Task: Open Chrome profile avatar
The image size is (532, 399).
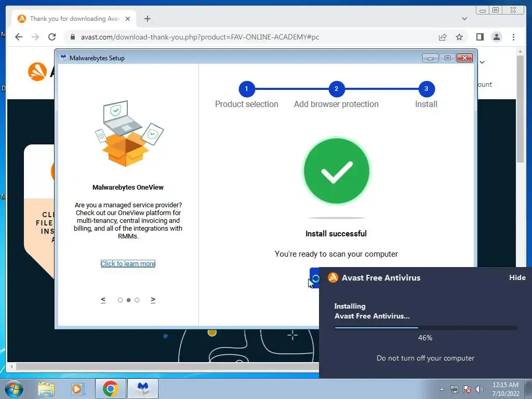Action: coord(496,37)
